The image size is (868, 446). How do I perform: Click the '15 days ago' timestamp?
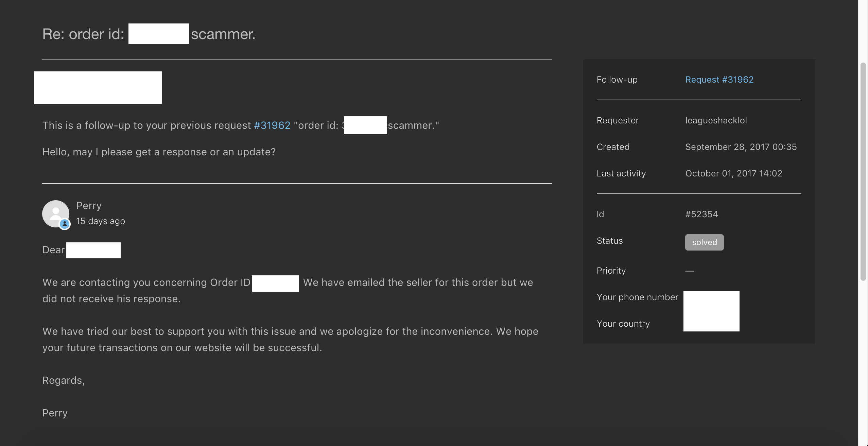click(101, 221)
